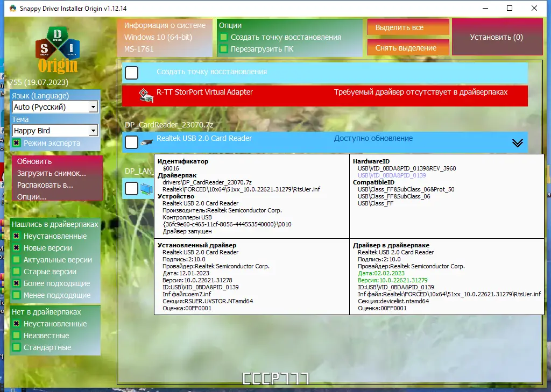Enable the 'Актуальные версии' filter
The image size is (551, 392).
[16, 260]
